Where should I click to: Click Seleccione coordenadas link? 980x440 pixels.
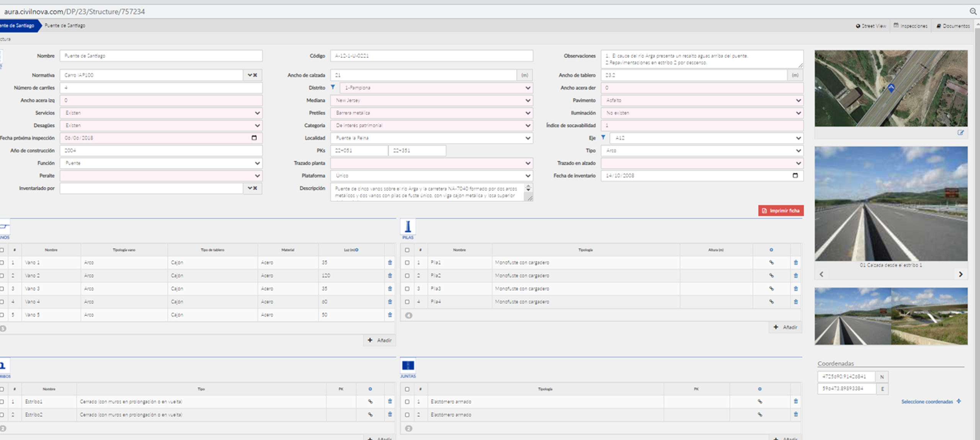[931, 401]
